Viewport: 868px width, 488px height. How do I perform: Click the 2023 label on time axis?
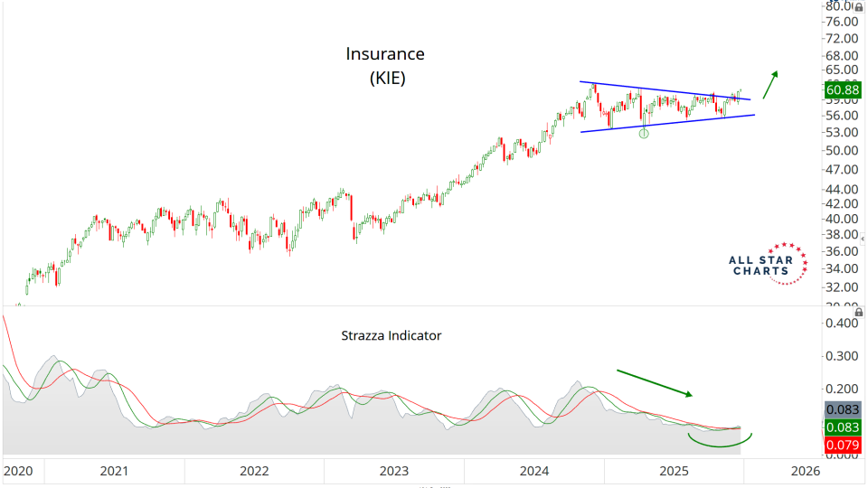(393, 471)
